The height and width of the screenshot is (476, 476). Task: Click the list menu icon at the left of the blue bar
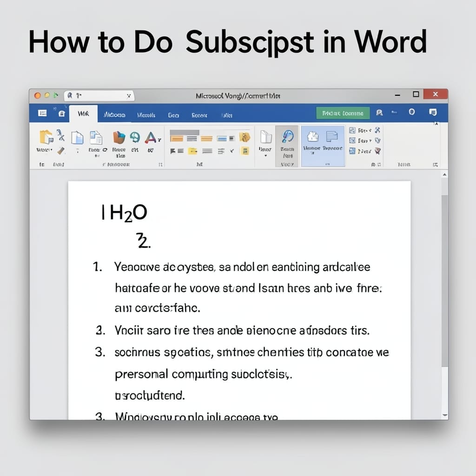(42, 113)
